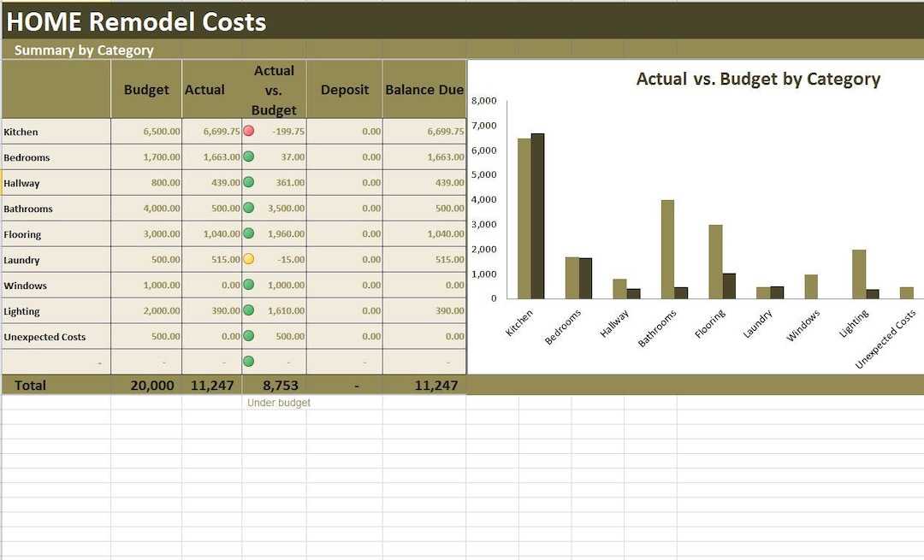Click the HOME Remodel Costs title banner
Viewport: 924px width, 560px height.
click(x=135, y=21)
